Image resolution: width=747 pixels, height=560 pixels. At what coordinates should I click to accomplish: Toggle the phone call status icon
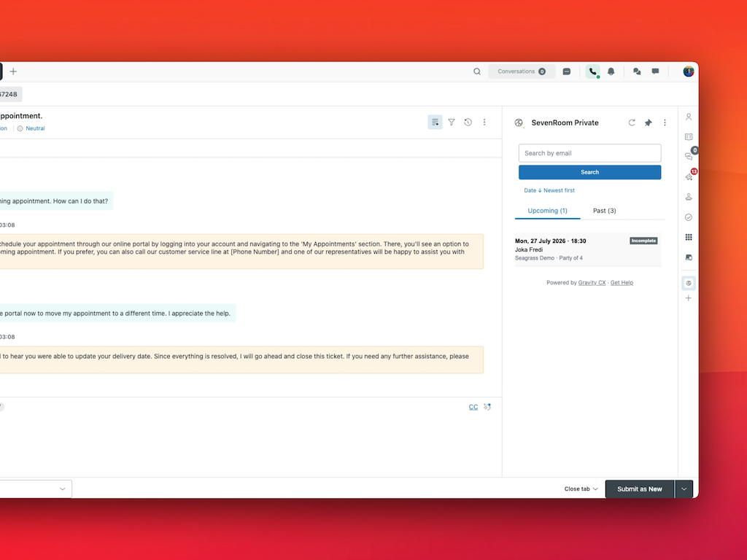(x=592, y=71)
